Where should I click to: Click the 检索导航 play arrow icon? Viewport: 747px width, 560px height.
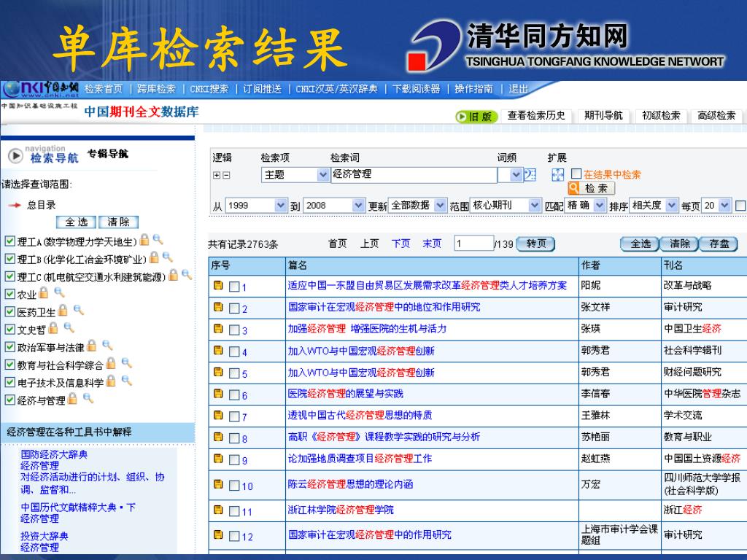pos(15,155)
